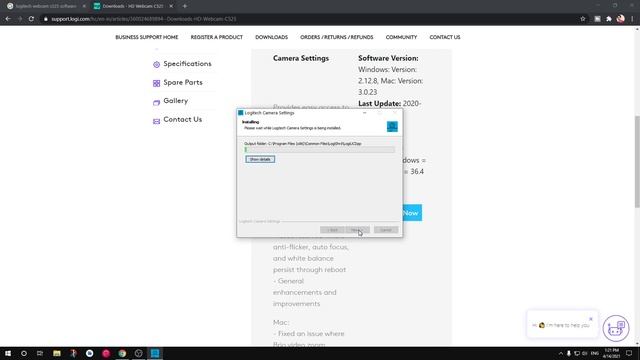Click the Specifications gear icon
This screenshot has height=360, width=640.
tap(156, 64)
